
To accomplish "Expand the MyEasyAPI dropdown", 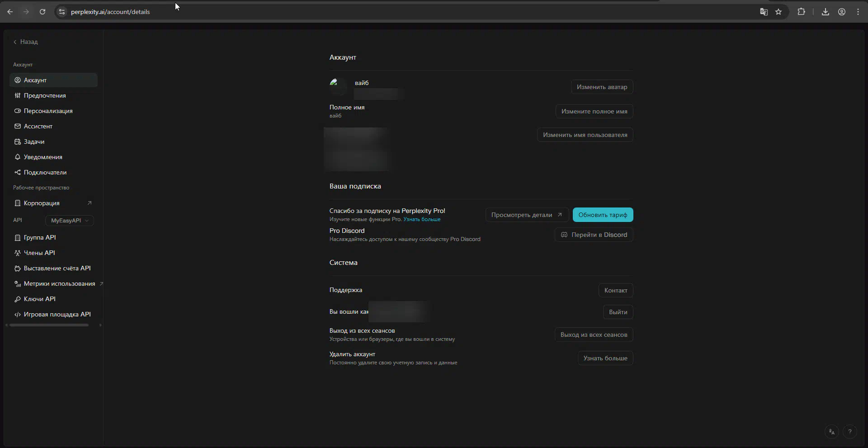I will click(70, 221).
